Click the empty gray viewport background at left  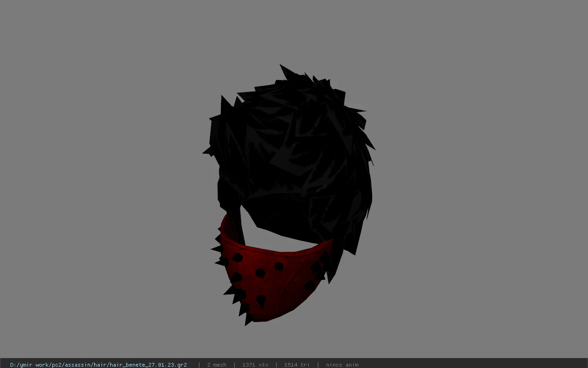click(92, 184)
